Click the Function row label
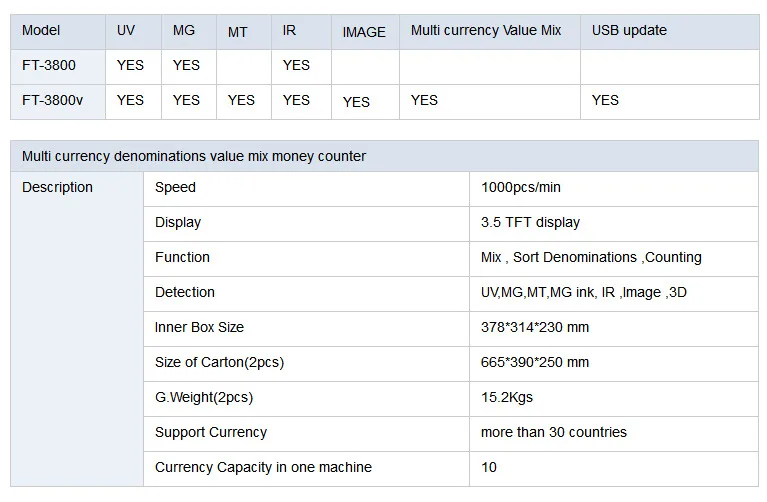The width and height of the screenshot is (767, 502). [306, 258]
